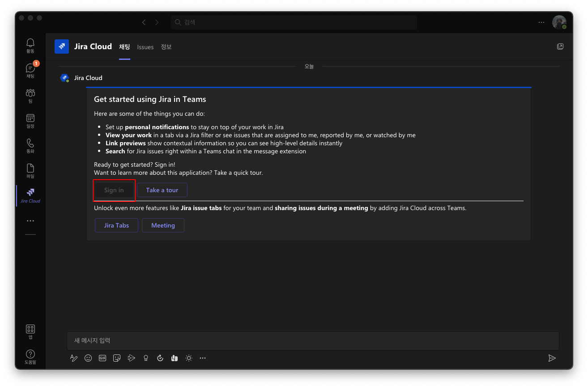The image size is (588, 388).
Task: Open the Teams section in the sidebar
Action: pyautogui.click(x=30, y=96)
